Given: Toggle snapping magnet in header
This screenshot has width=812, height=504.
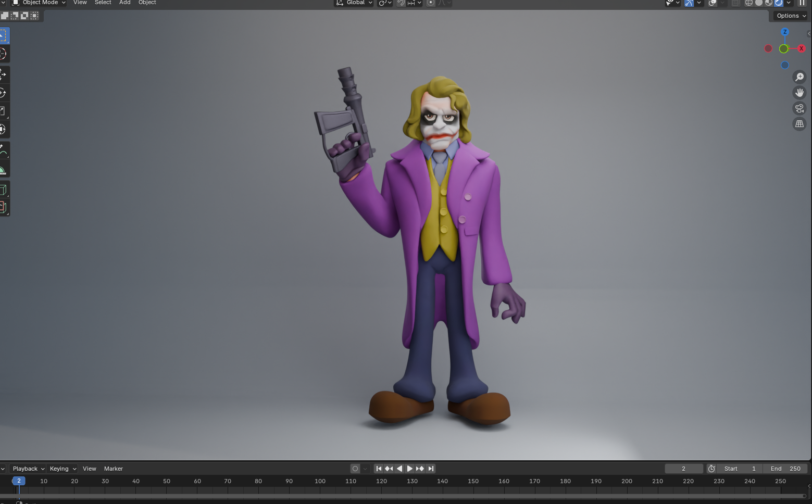Looking at the screenshot, I should [x=401, y=3].
